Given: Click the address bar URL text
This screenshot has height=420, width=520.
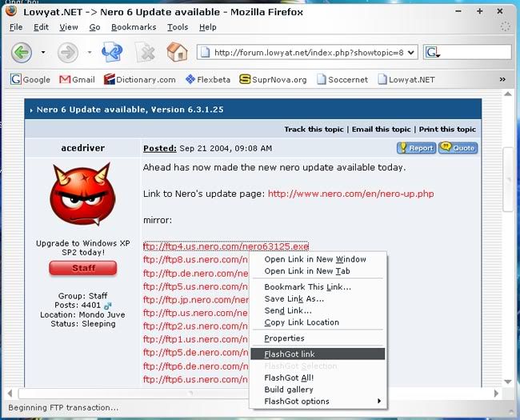Looking at the screenshot, I should 309,53.
